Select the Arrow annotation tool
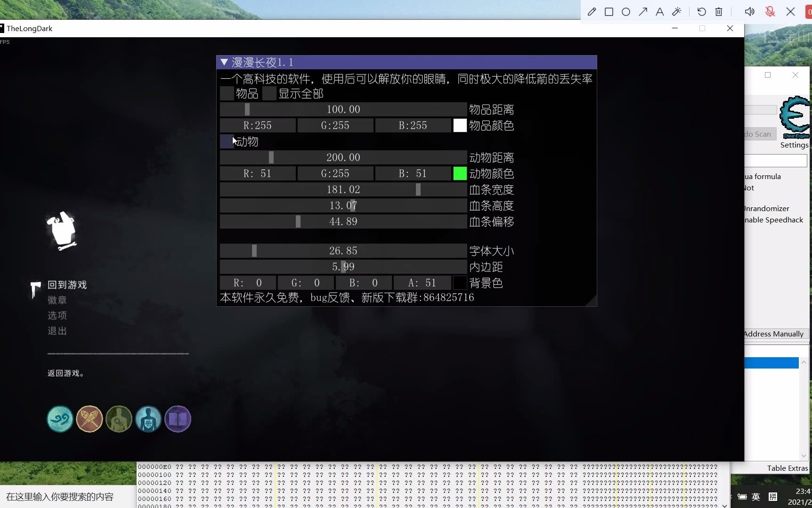This screenshot has height=508, width=812. click(643, 12)
